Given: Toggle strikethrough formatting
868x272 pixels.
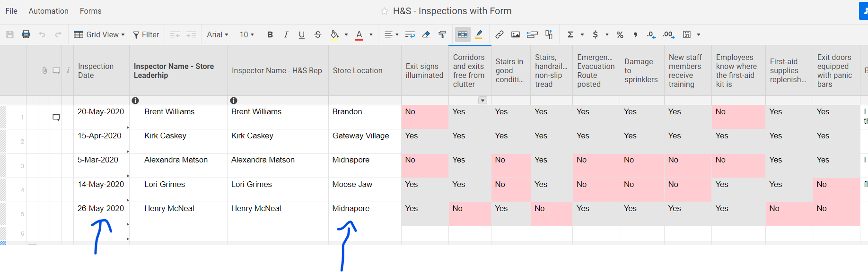Looking at the screenshot, I should (318, 34).
